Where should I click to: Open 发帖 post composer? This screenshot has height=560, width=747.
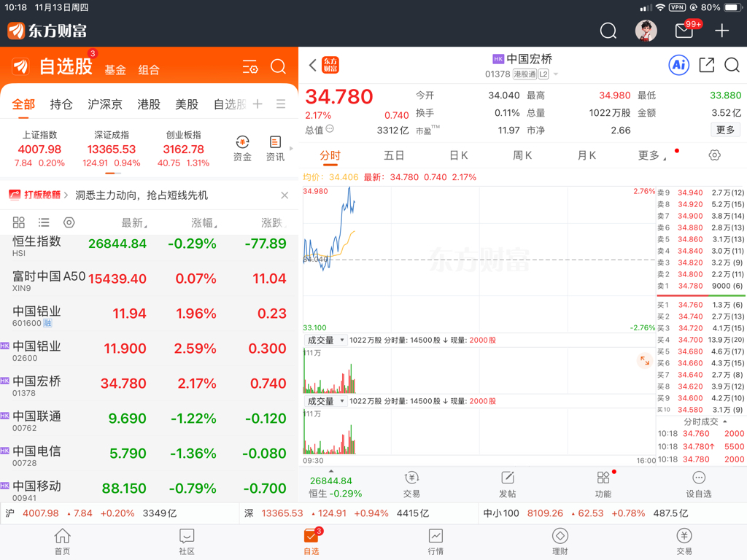508,485
